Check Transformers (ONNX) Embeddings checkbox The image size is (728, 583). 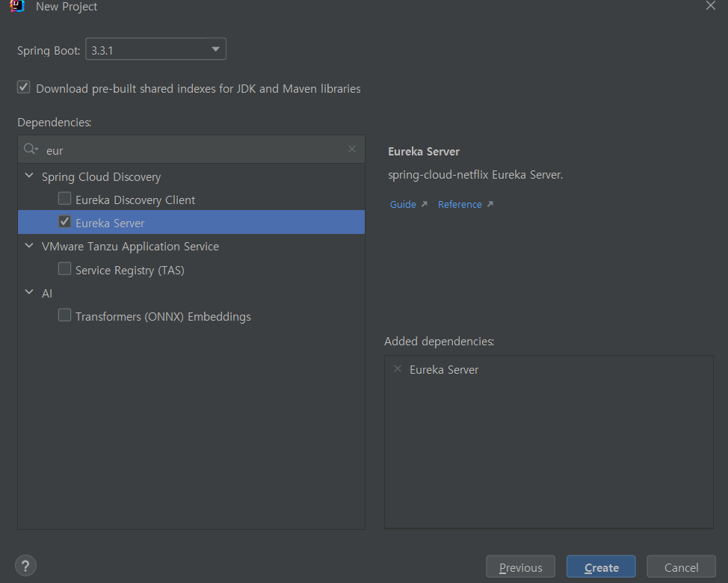click(x=64, y=315)
